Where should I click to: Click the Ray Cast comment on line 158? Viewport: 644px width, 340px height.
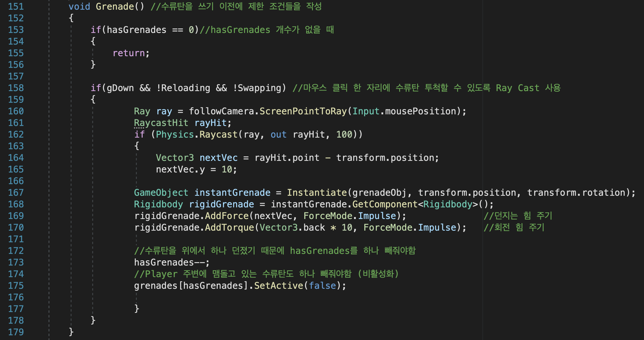(517, 88)
